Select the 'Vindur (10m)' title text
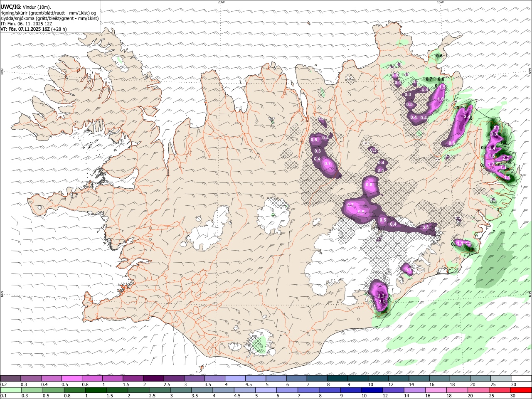Viewport: 532px width, 399px height. 36,7
